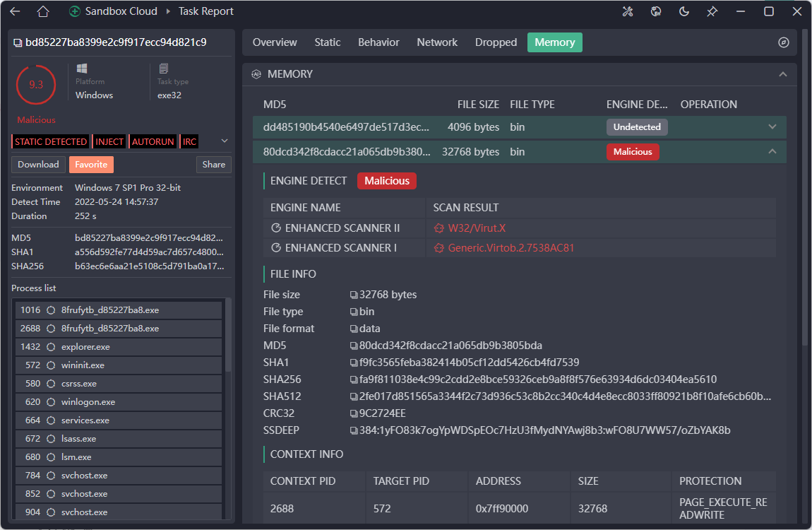
Task: Click the process icon for explorer.exe
Action: coord(51,347)
